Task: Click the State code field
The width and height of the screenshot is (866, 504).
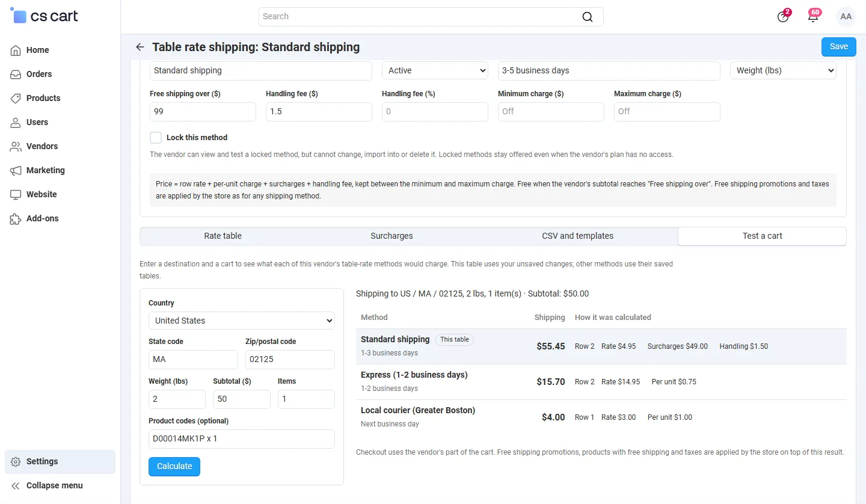Action: click(193, 360)
